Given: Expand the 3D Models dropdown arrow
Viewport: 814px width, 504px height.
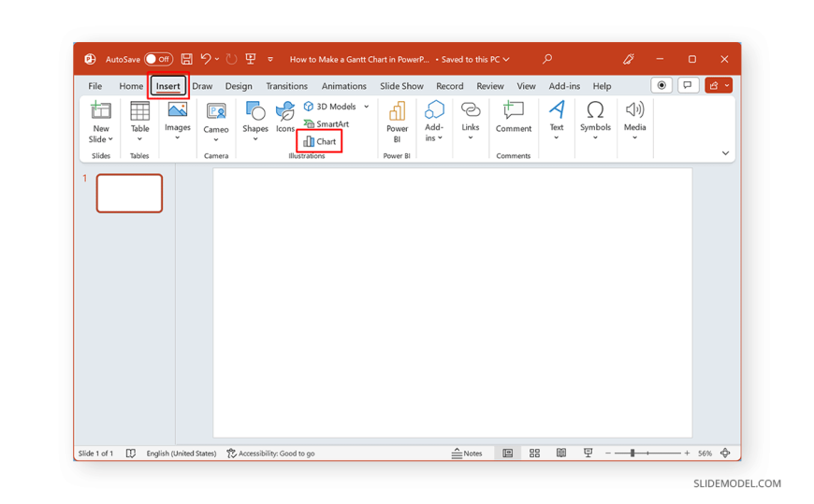Looking at the screenshot, I should point(367,107).
